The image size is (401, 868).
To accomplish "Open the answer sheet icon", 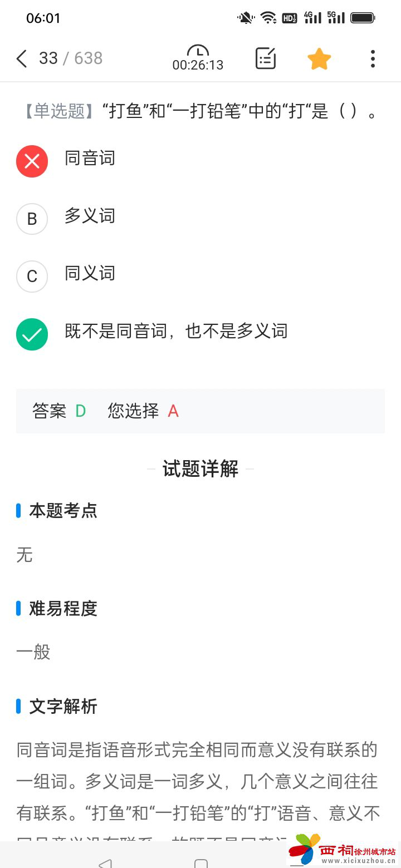I will click(x=266, y=58).
